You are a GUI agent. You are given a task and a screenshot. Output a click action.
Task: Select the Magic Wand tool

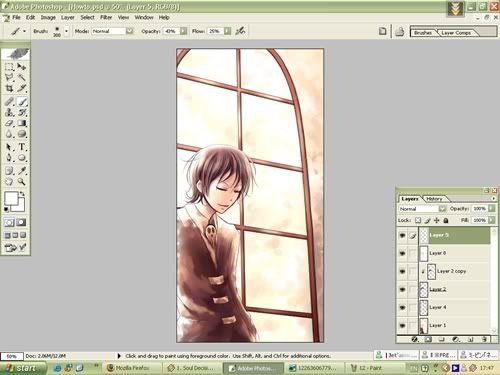[x=22, y=78]
